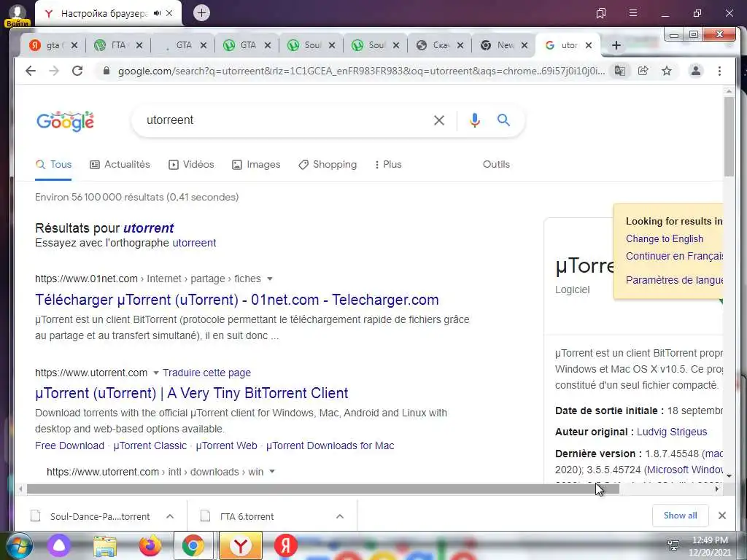Select the Actualités search filter
This screenshot has width=747, height=560.
coord(120,165)
